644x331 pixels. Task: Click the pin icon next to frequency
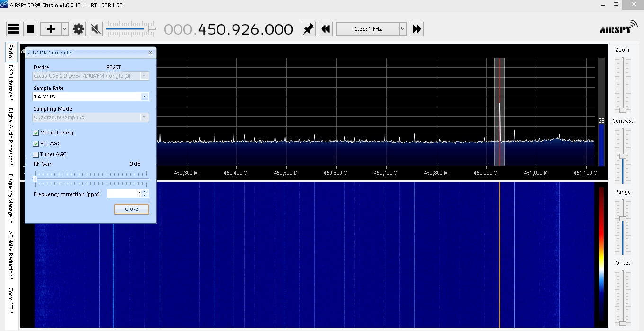point(308,29)
